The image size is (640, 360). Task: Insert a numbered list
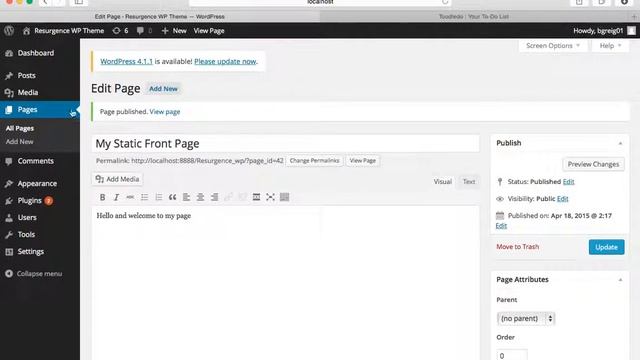[x=158, y=198]
